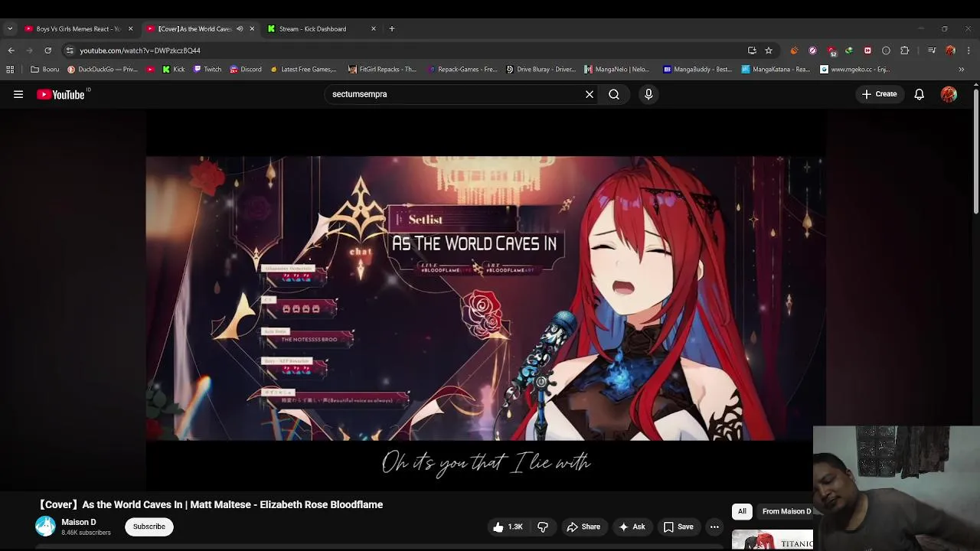Click the video title text
Viewport: 980px width, 551px height.
click(x=211, y=504)
